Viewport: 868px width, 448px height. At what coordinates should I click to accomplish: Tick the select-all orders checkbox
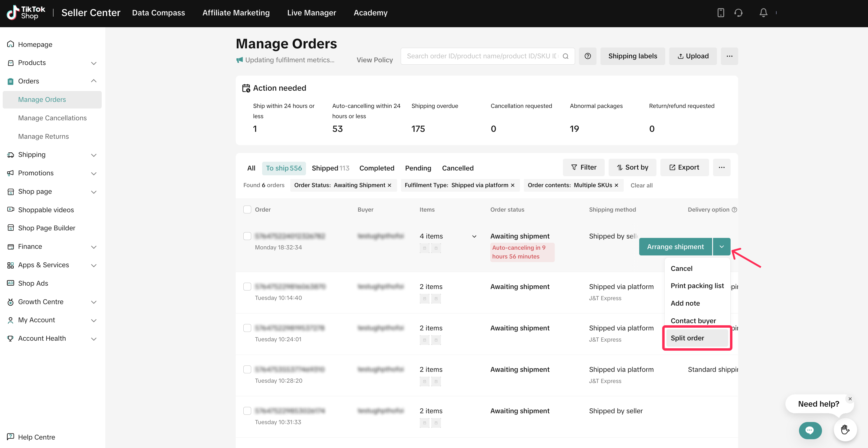pos(247,209)
